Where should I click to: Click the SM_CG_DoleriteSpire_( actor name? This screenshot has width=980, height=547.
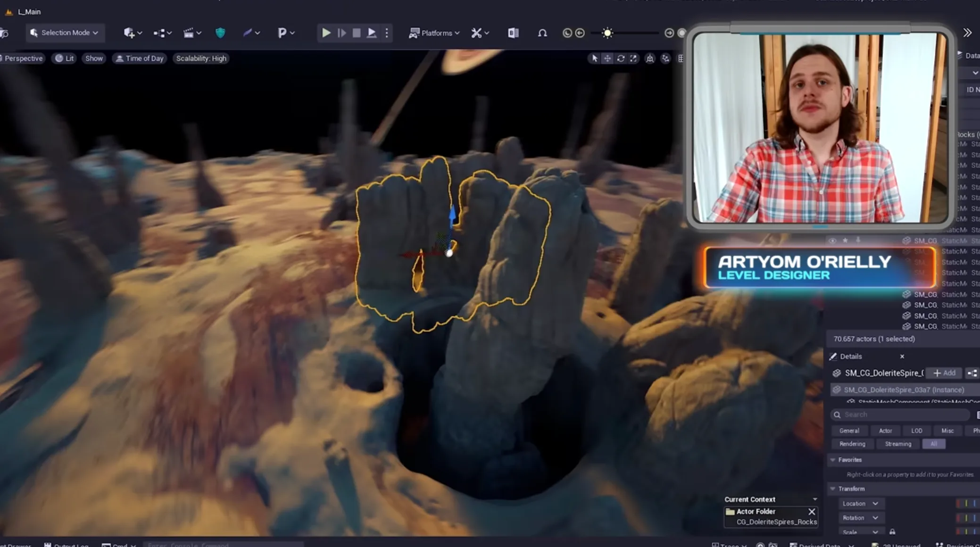[884, 373]
